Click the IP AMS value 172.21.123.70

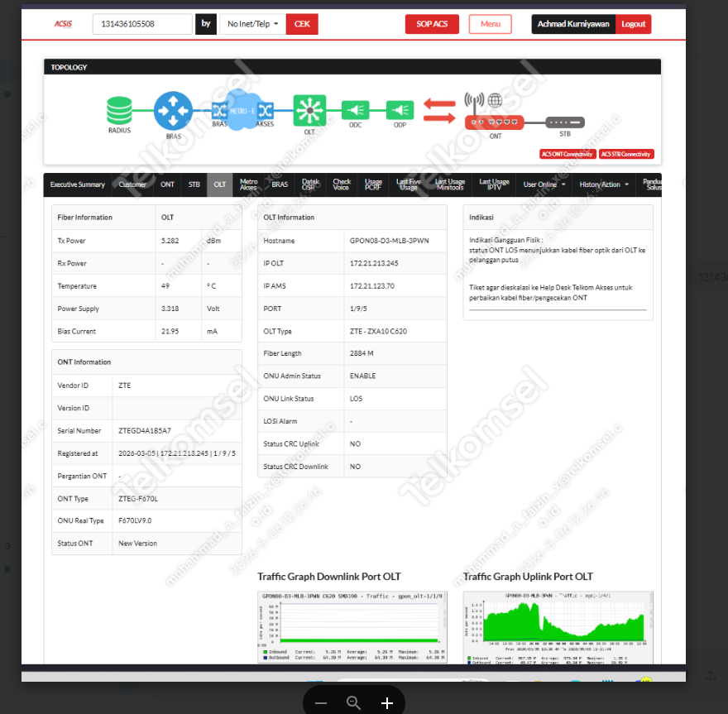pos(372,286)
